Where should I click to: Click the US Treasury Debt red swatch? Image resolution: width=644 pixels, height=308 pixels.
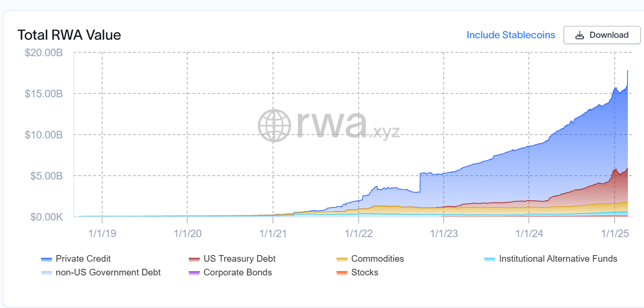(x=194, y=259)
